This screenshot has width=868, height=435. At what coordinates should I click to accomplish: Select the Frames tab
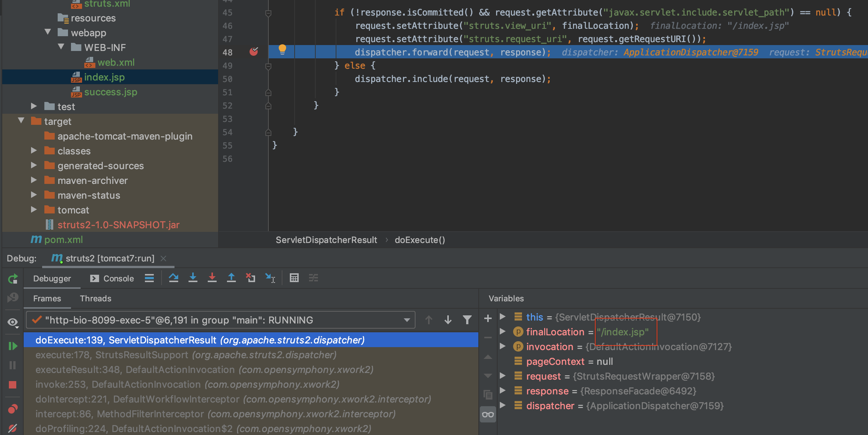47,298
